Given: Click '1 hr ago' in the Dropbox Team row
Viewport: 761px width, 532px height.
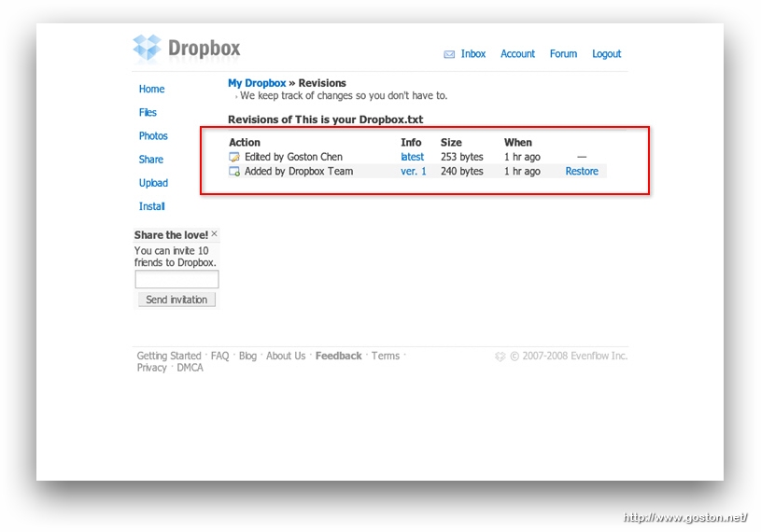Looking at the screenshot, I should 522,171.
